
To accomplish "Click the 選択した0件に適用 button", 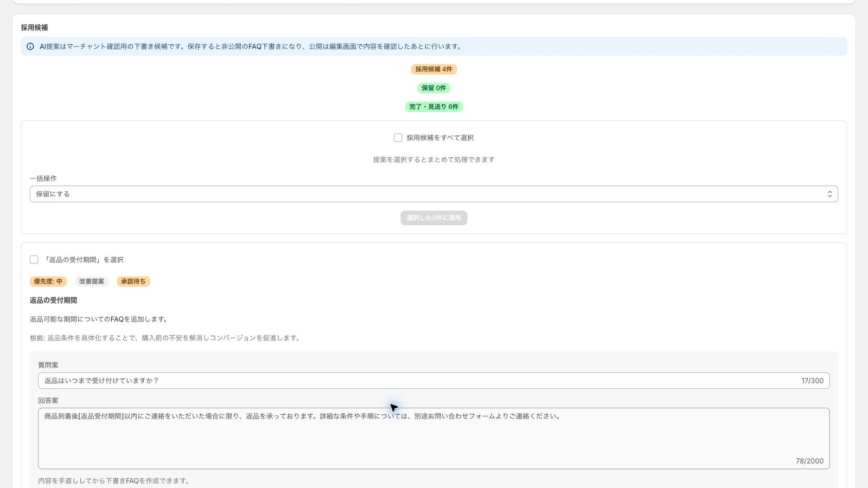I will [x=434, y=218].
